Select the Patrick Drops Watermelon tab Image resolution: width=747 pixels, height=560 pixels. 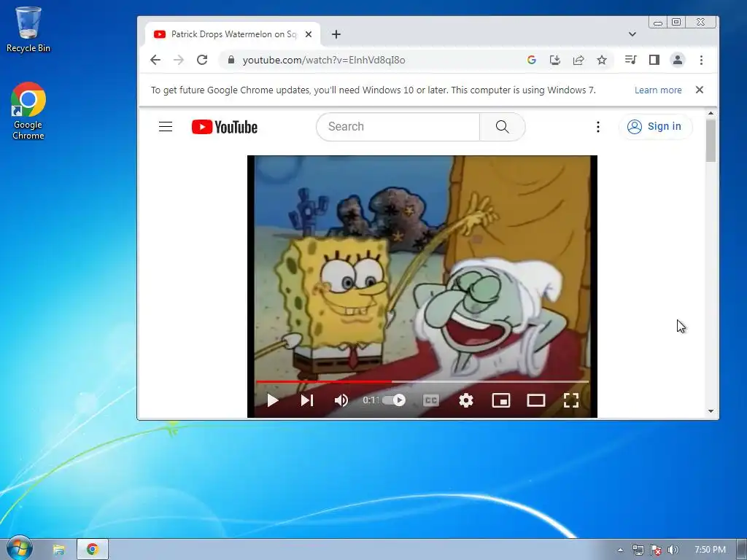[233, 34]
